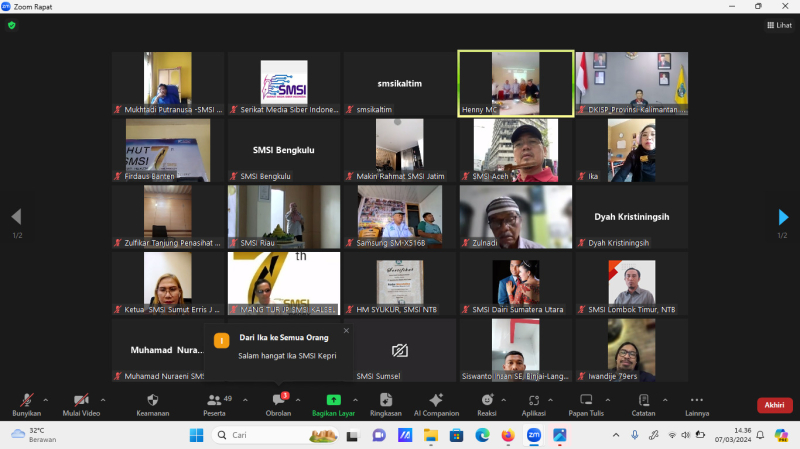The image size is (800, 449).
Task: Start camera with Mulai Video
Action: click(82, 403)
